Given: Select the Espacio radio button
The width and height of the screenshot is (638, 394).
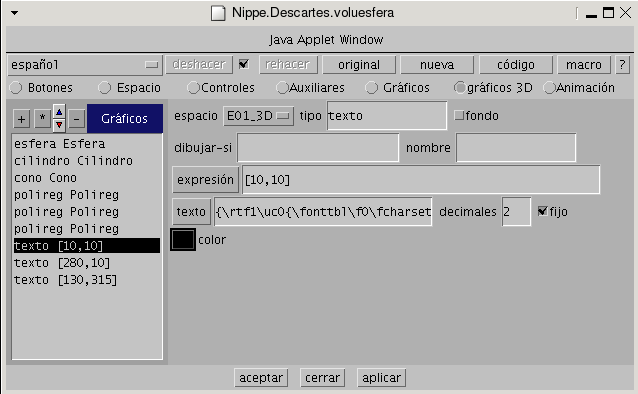Looking at the screenshot, I should [x=105, y=88].
